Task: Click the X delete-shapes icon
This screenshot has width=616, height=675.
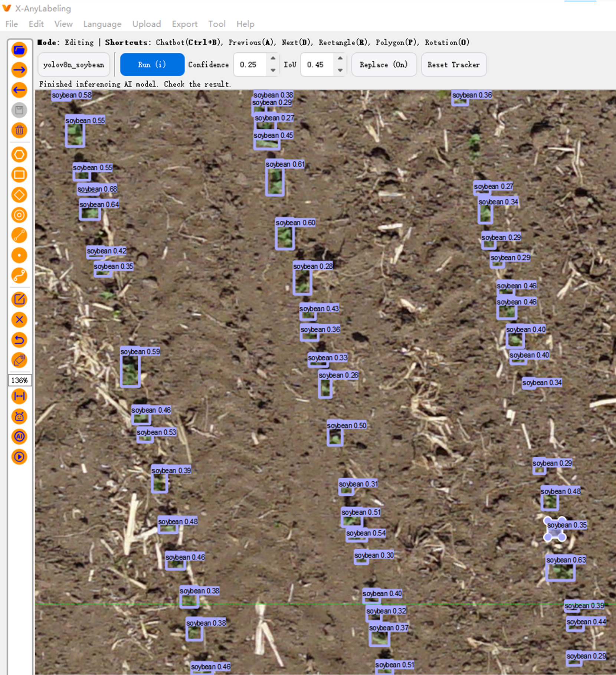Action: coord(19,320)
